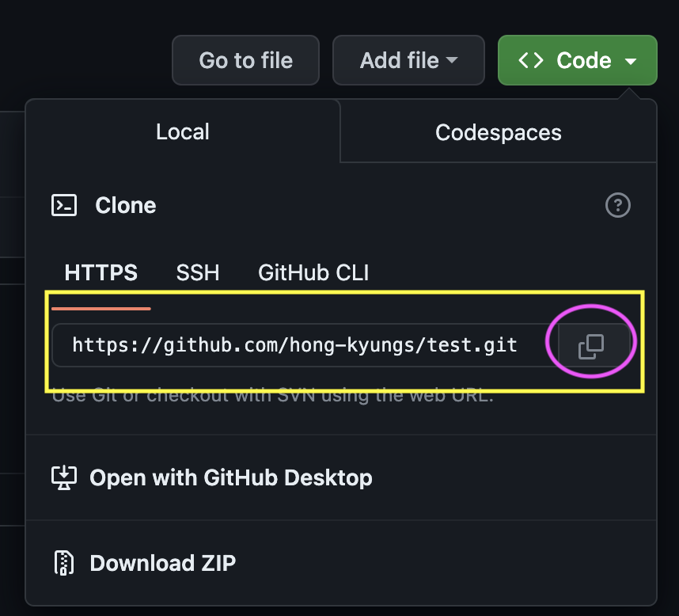Click the green Code button label
Image resolution: width=679 pixels, height=616 pixels.
(584, 60)
